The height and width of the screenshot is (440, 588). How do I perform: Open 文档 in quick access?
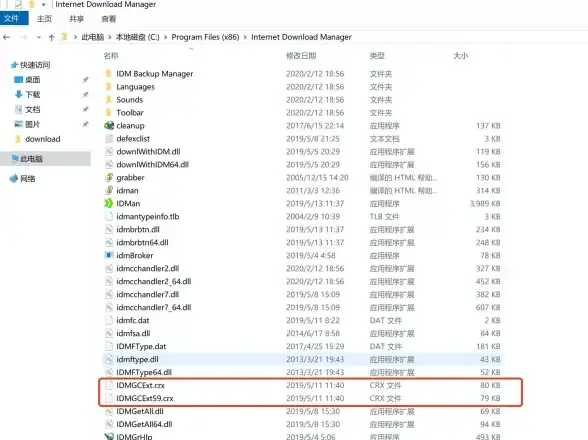(x=33, y=110)
